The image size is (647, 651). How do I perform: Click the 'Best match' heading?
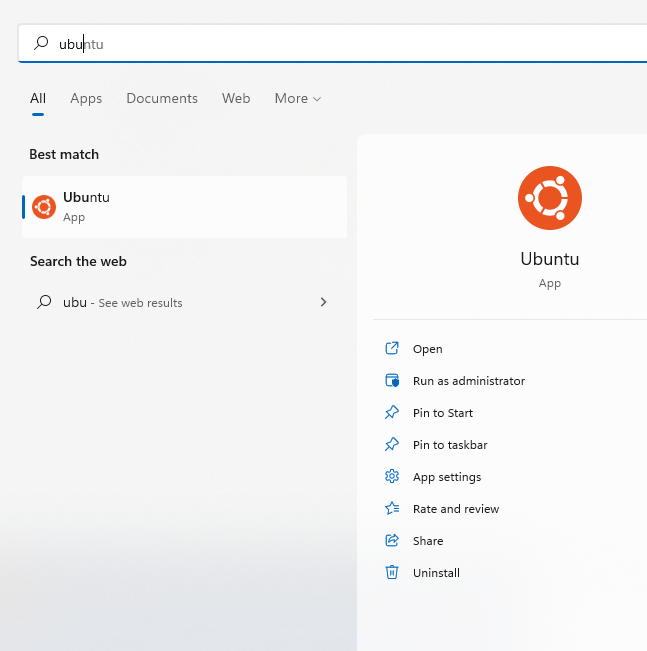pos(64,154)
